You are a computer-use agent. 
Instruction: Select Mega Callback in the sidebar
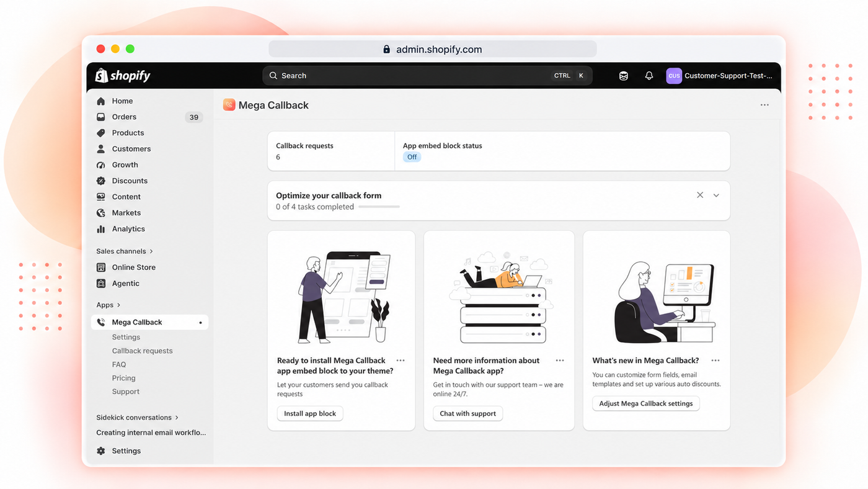pyautogui.click(x=149, y=323)
